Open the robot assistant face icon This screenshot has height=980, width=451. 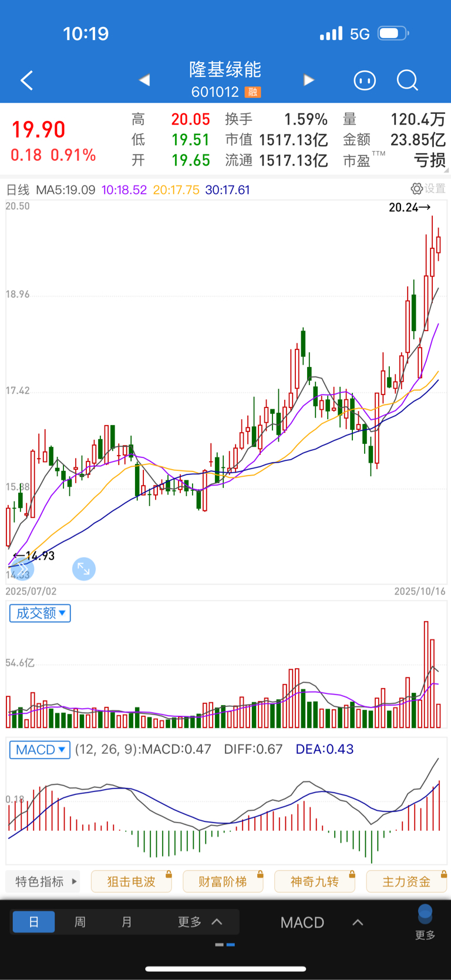coord(365,80)
